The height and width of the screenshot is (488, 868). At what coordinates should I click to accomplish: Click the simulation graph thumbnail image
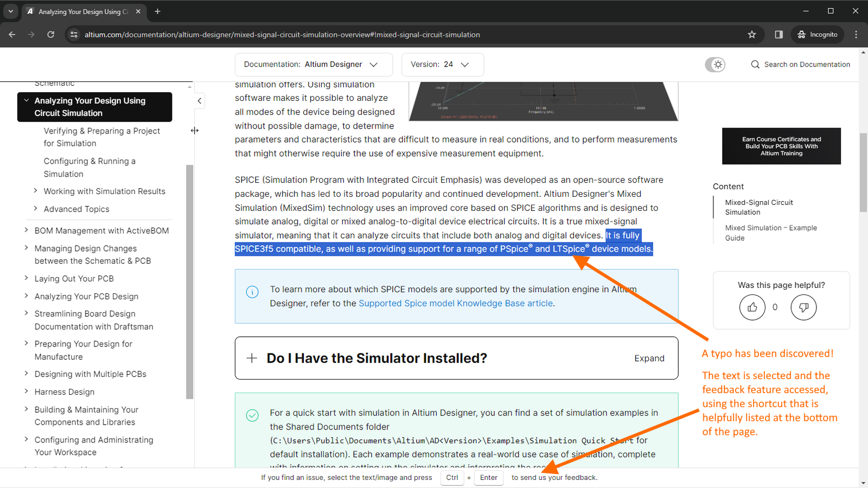point(543,101)
